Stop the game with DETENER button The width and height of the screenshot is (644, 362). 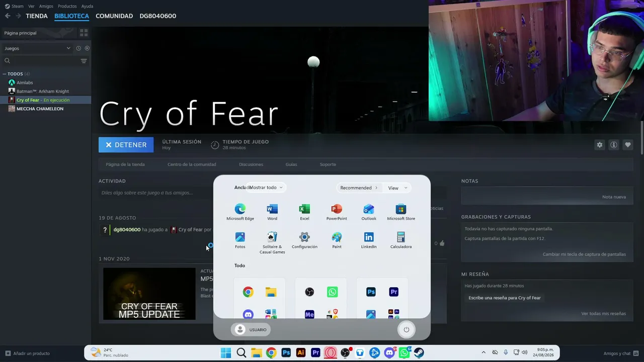[126, 145]
